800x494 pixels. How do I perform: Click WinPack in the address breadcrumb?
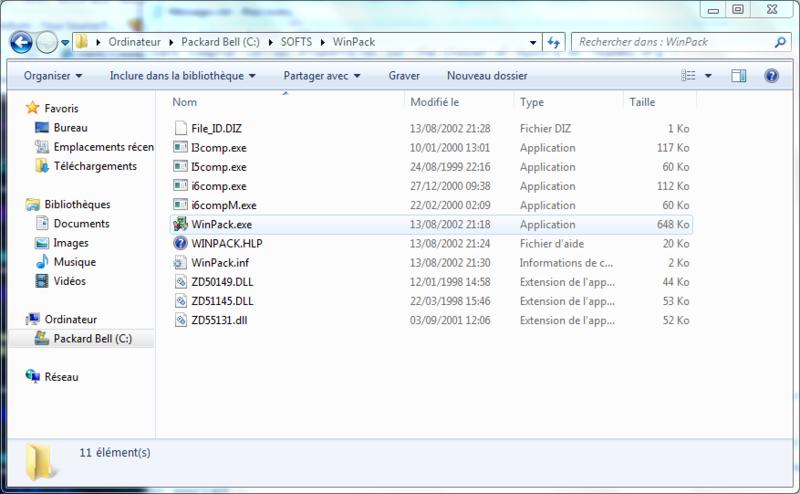tap(354, 42)
